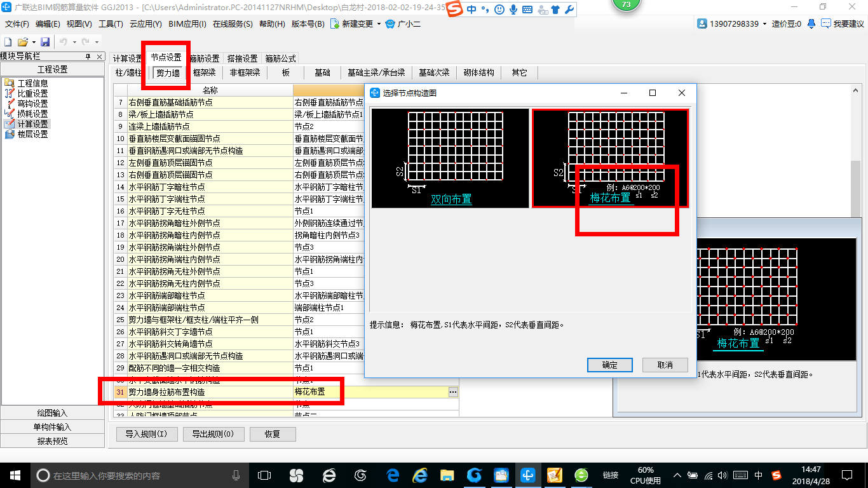Click the Save disk icon
This screenshot has height=488, width=868.
tap(45, 42)
